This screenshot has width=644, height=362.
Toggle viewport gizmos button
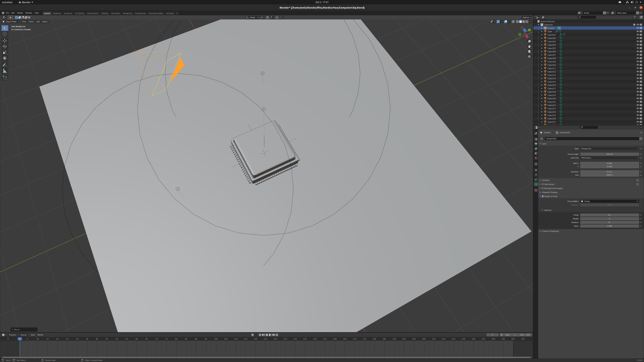[x=498, y=21]
